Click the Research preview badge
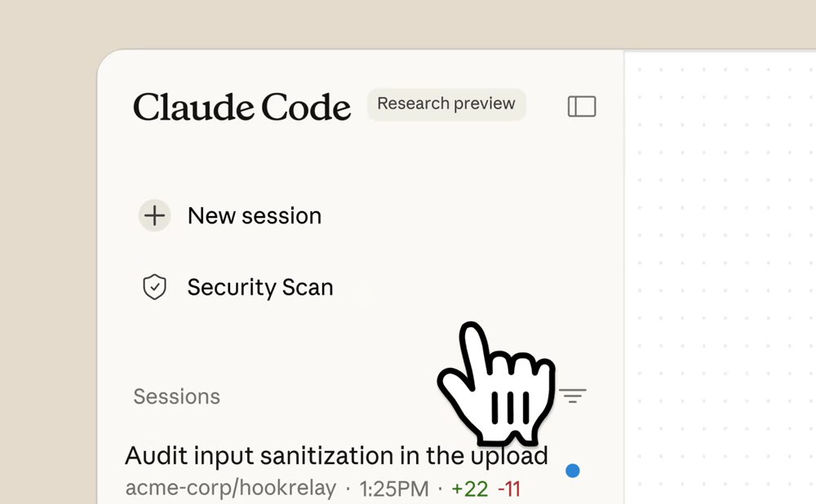This screenshot has width=816, height=504. point(446,104)
